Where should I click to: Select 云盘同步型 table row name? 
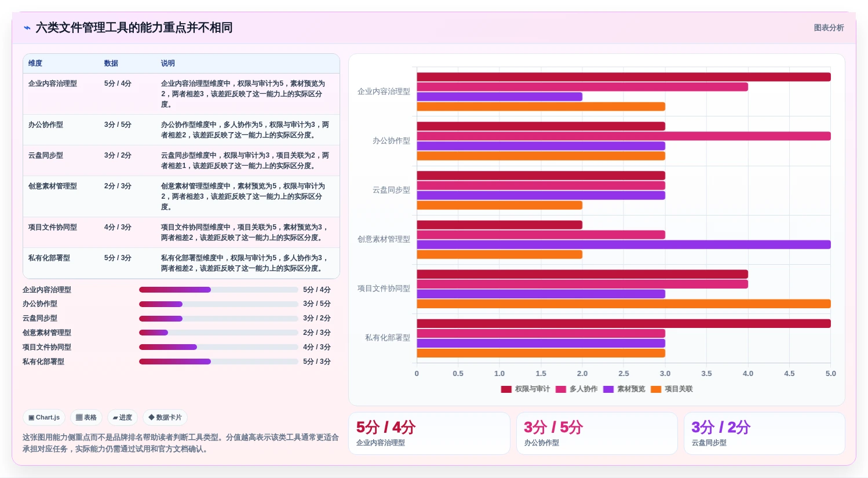(46, 155)
